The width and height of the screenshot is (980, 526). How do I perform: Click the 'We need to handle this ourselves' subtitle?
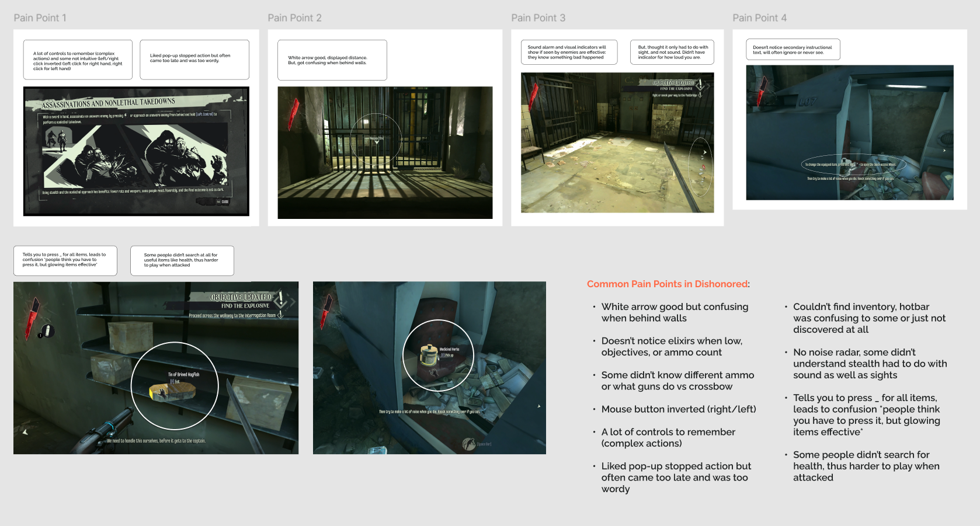pyautogui.click(x=156, y=441)
